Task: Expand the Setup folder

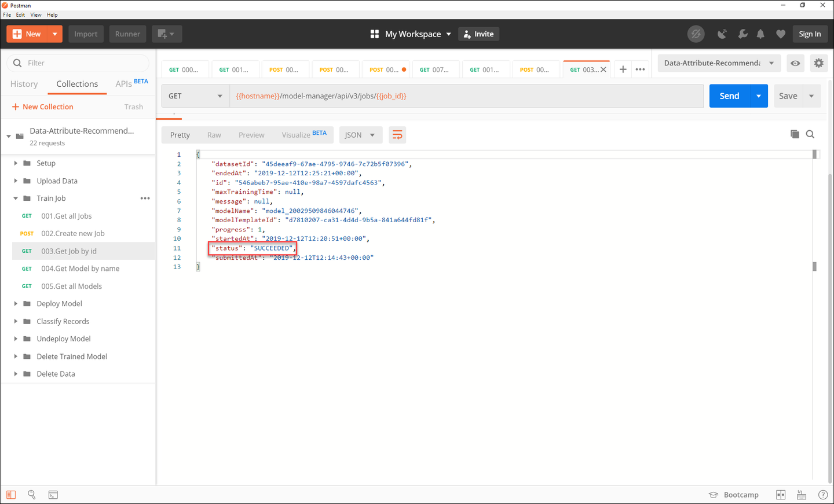Action: coord(16,163)
